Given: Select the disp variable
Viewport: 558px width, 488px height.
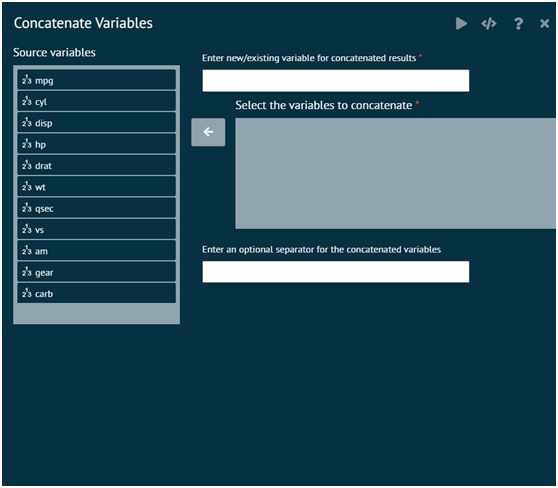Looking at the screenshot, I should 96,123.
